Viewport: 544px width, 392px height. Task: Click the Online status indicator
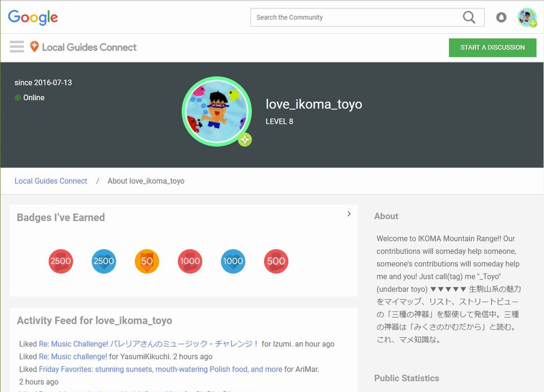click(x=29, y=97)
